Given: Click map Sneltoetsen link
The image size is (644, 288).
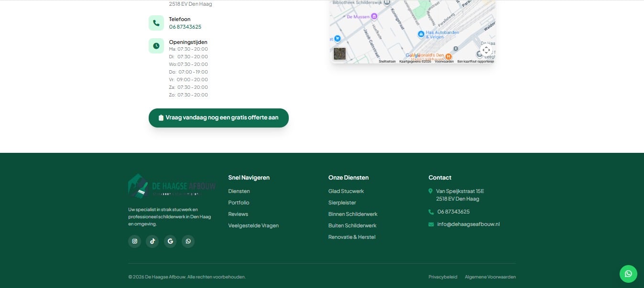Looking at the screenshot, I should (x=387, y=62).
